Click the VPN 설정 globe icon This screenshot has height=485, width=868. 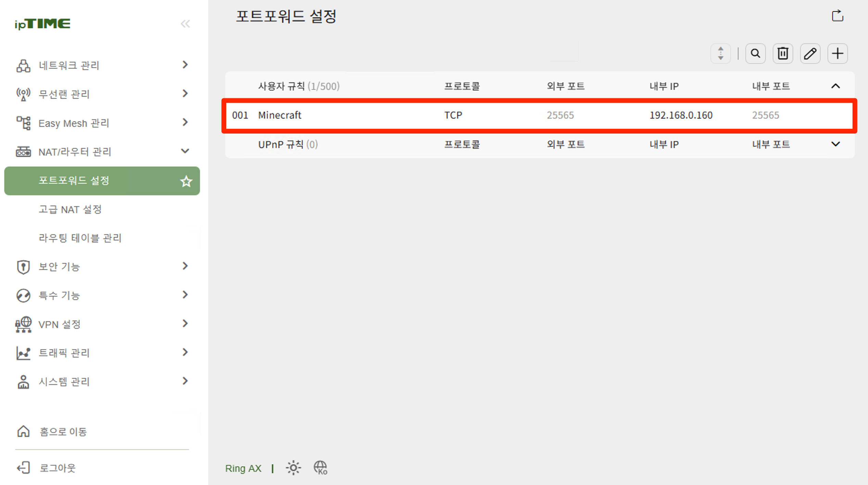click(23, 324)
